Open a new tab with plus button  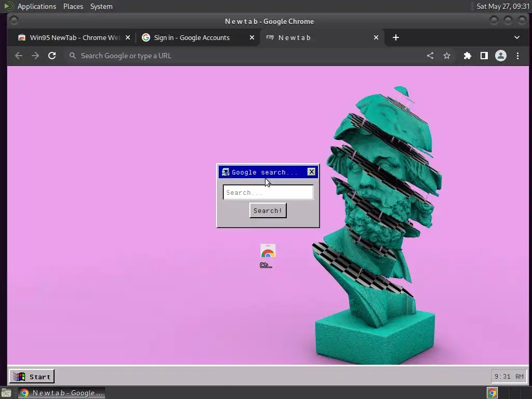[395, 37]
